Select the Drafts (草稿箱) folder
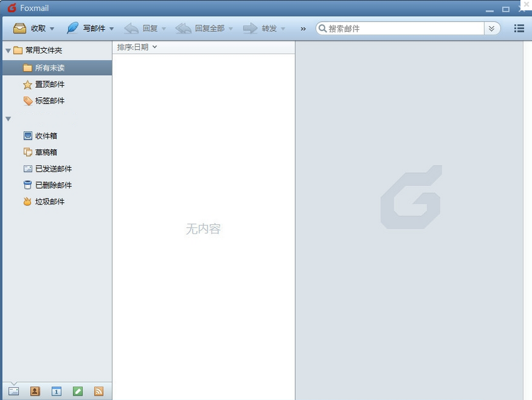This screenshot has width=532, height=400. [x=46, y=152]
